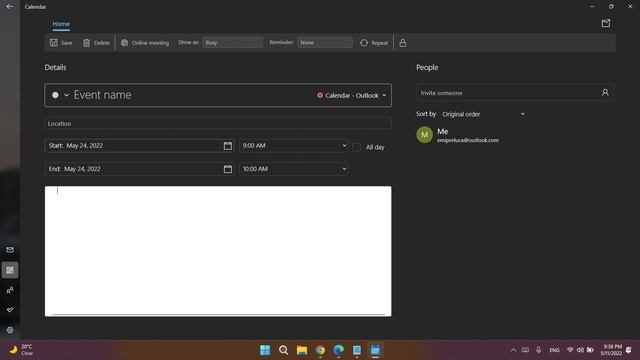Open the Show as Busy dropdown

tap(232, 42)
